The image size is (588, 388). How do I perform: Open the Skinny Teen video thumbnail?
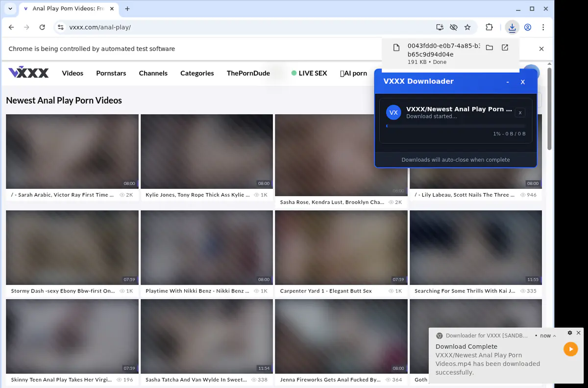tap(72, 336)
